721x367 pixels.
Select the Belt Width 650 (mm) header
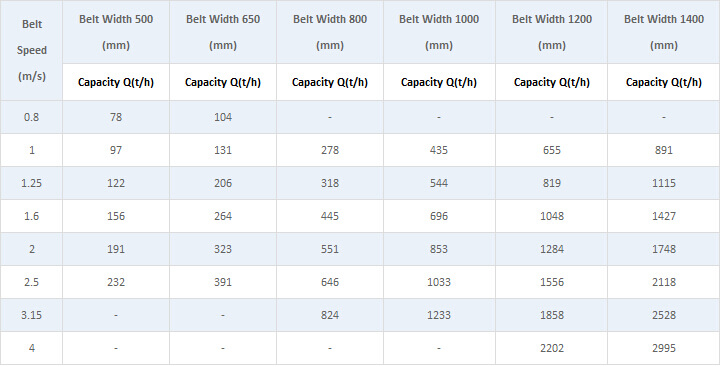[x=223, y=32]
